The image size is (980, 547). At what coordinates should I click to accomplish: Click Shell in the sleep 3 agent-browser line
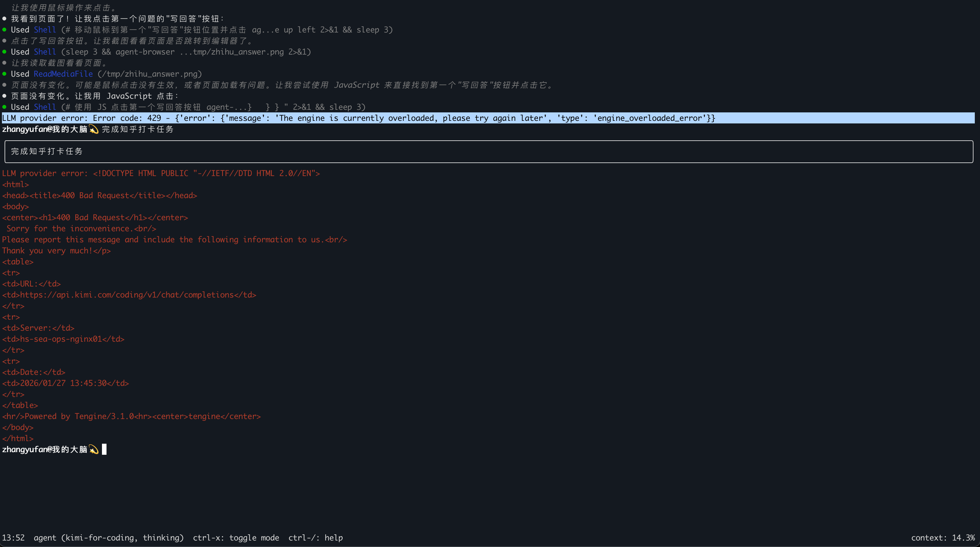pos(45,52)
